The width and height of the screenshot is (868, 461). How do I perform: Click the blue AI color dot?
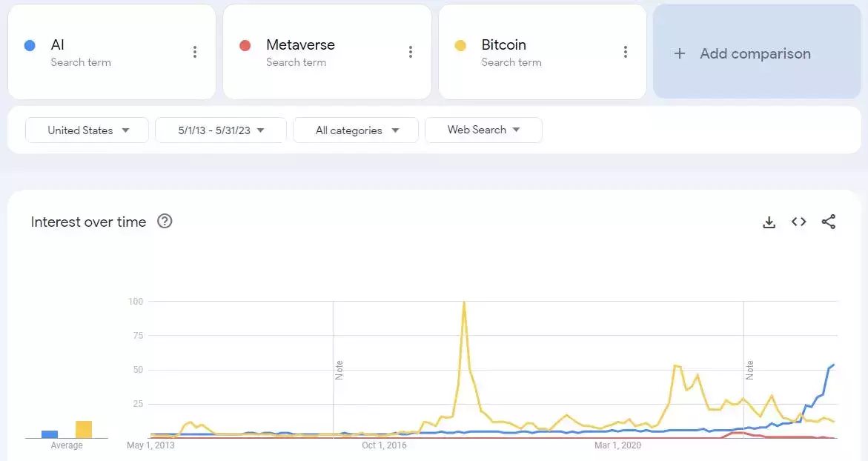pyautogui.click(x=30, y=45)
